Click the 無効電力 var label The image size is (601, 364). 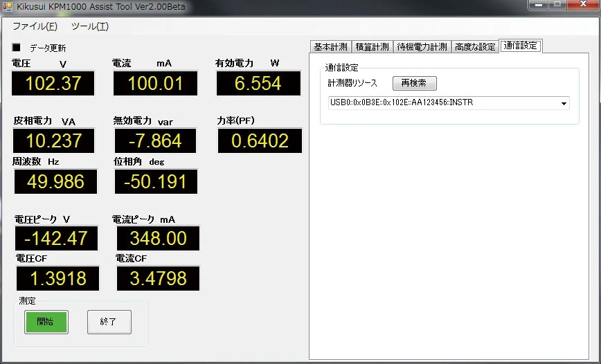tap(143, 122)
